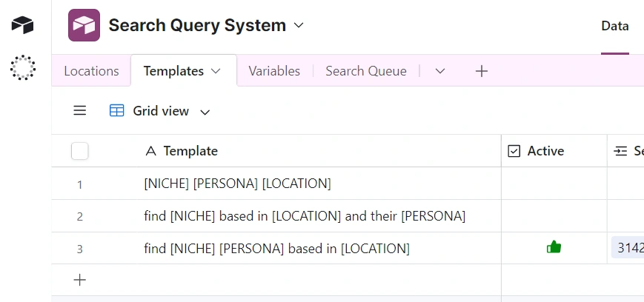Viewport: 644px width, 302px height.
Task: Click the Data link in top navigation
Action: (614, 26)
